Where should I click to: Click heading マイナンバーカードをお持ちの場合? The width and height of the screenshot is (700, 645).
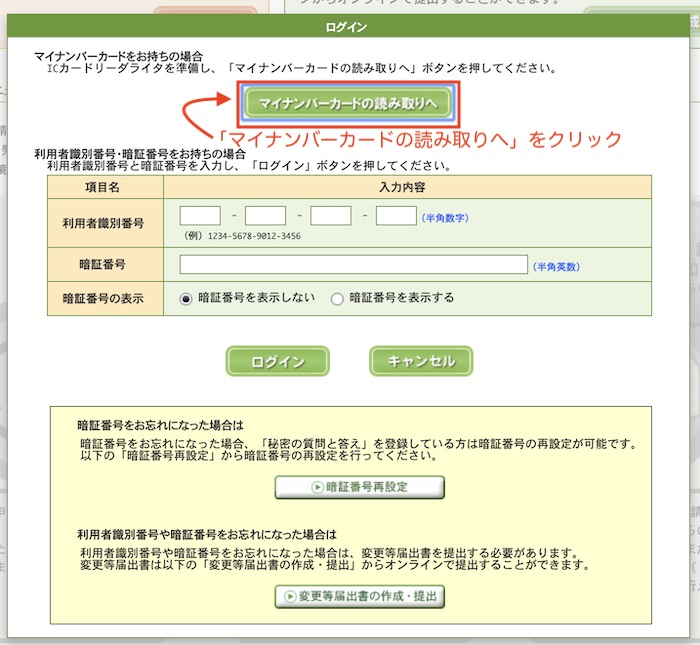(119, 56)
